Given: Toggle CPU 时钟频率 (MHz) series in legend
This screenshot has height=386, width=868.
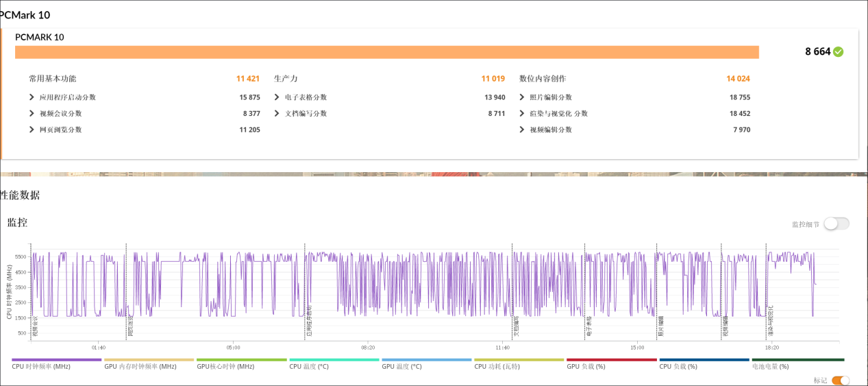Looking at the screenshot, I should (41, 367).
